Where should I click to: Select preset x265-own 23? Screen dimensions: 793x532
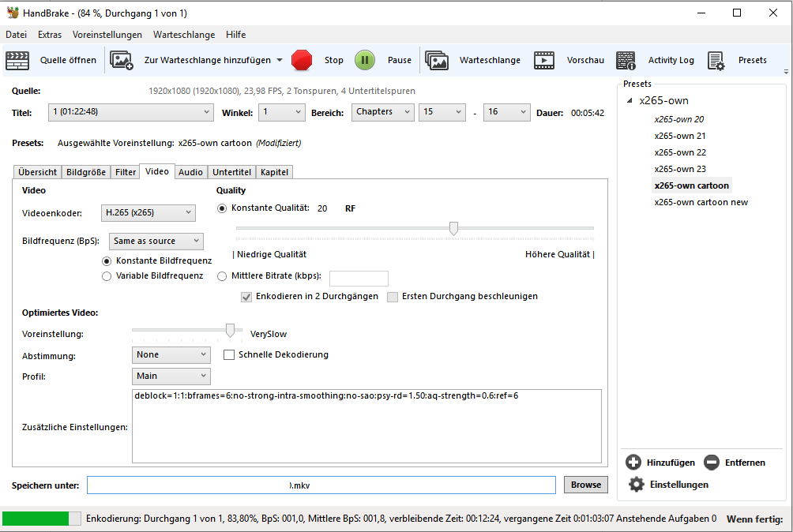click(x=680, y=169)
